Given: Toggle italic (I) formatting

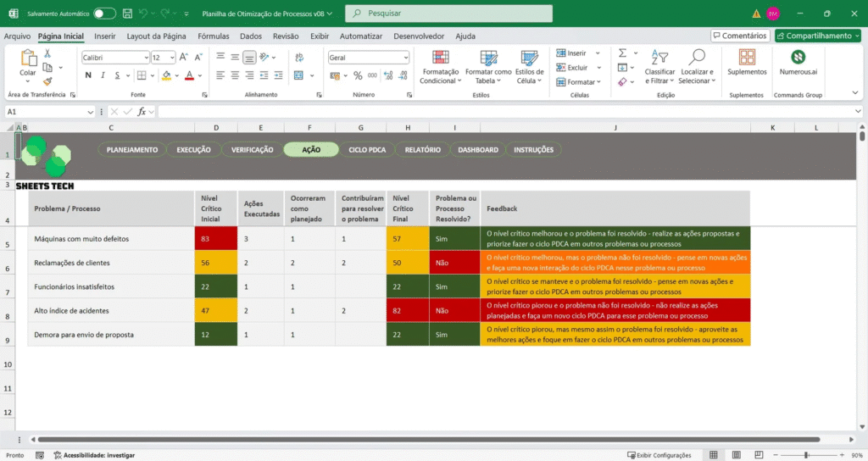Looking at the screenshot, I should click(103, 75).
